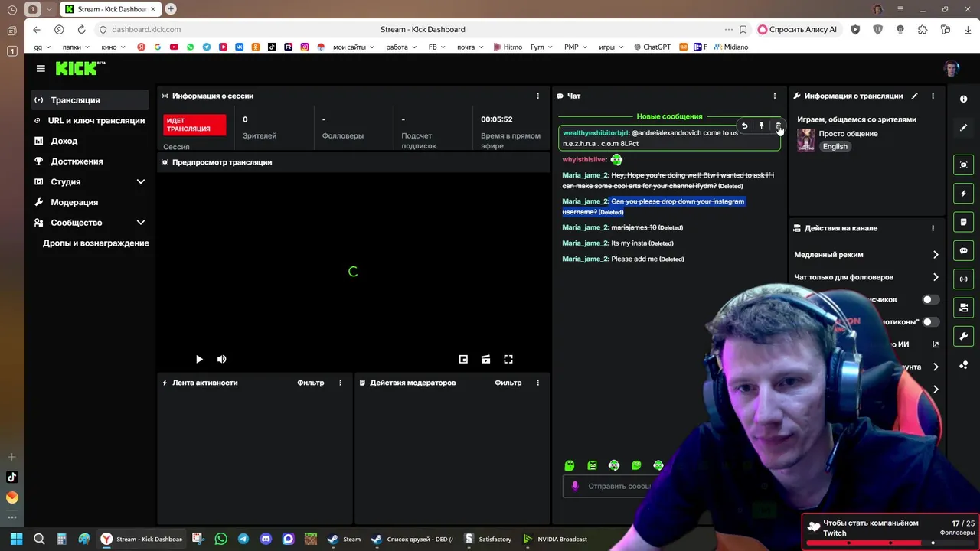Play the stream preview
Screen dimensions: 980x551
tap(199, 359)
